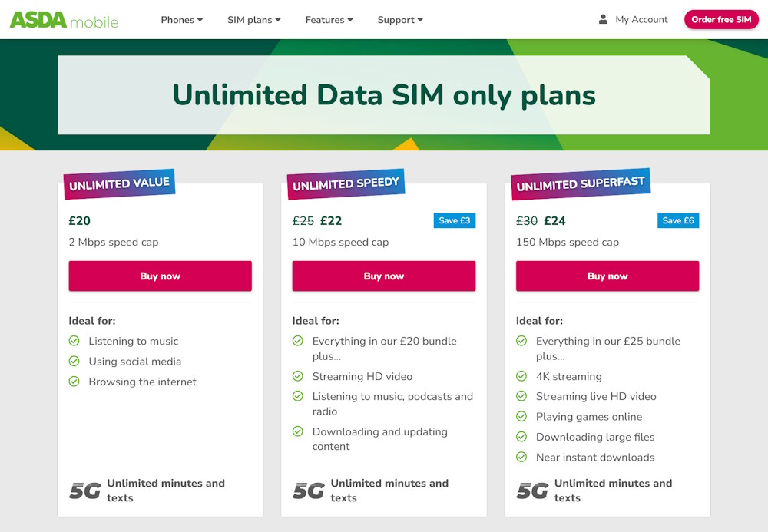The width and height of the screenshot is (768, 532).
Task: Open the SIM plans dropdown
Action: 253,20
